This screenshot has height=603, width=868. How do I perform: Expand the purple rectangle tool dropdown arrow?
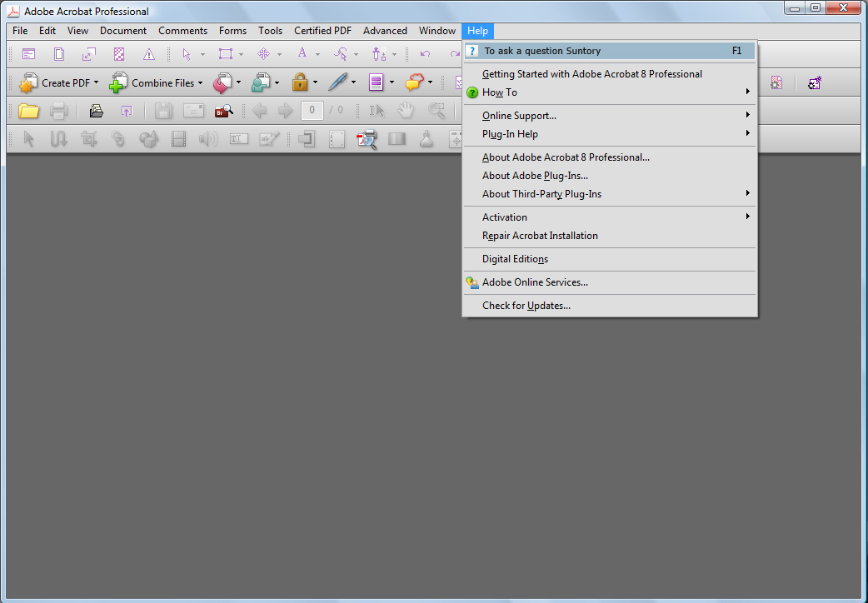tap(241, 54)
